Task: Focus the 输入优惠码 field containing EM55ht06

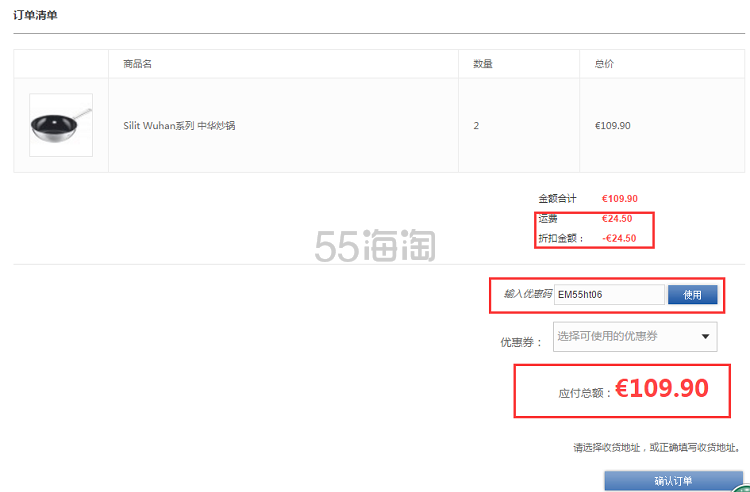Action: 609,295
